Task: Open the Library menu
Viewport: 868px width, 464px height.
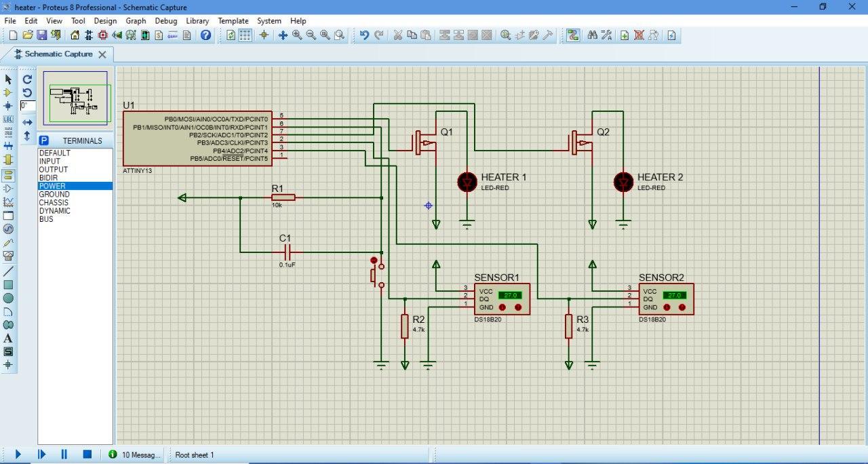Action: pos(197,21)
